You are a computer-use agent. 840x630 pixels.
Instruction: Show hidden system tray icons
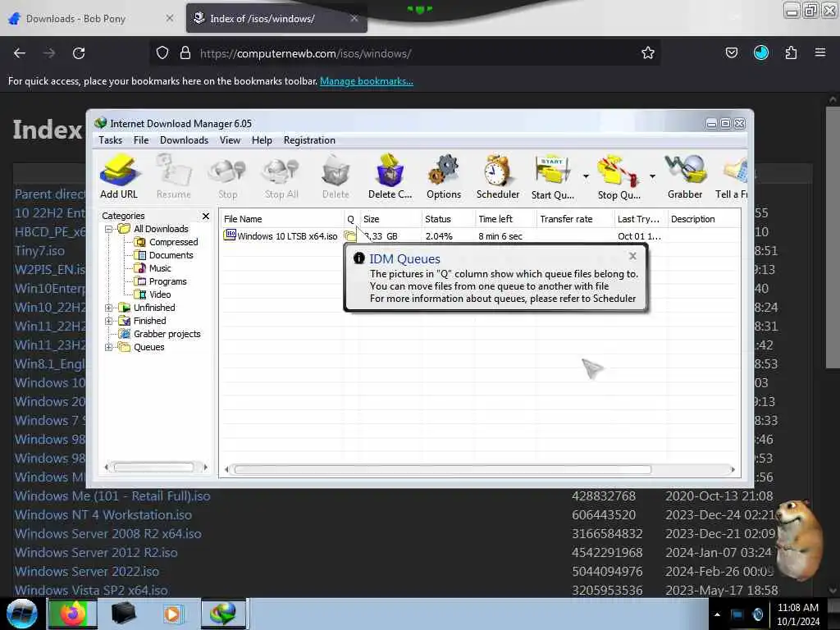[717, 615]
